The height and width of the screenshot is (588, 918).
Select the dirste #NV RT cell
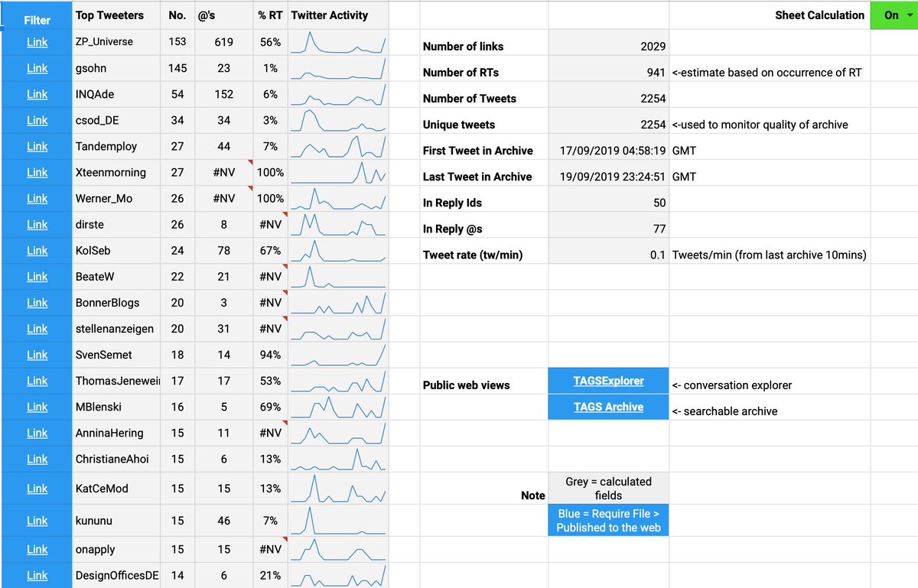pos(270,224)
